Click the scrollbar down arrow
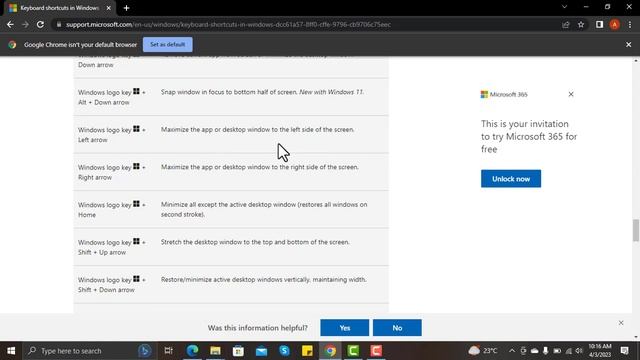640x360 pixels. click(x=636, y=337)
